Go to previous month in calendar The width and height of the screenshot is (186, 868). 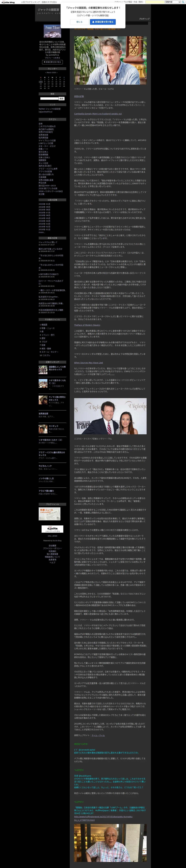(x=46, y=72)
